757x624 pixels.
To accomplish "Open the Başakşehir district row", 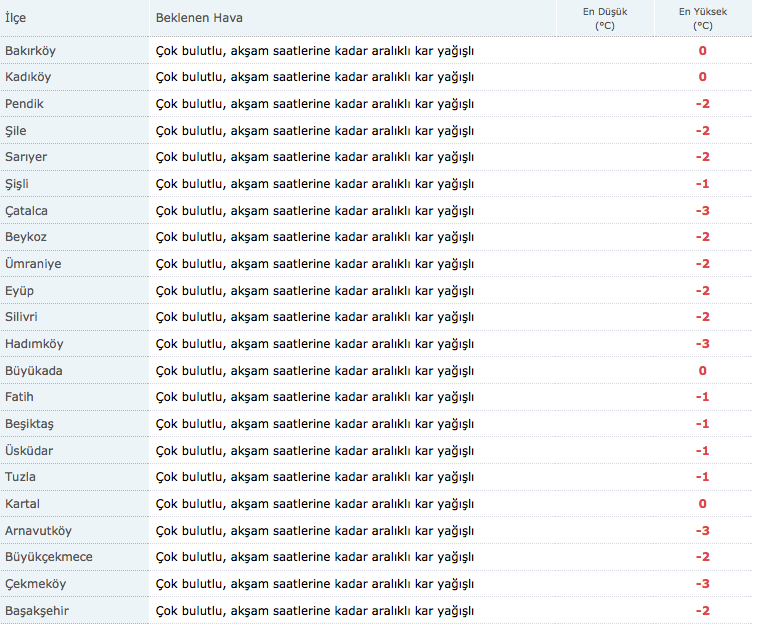I will (x=37, y=611).
